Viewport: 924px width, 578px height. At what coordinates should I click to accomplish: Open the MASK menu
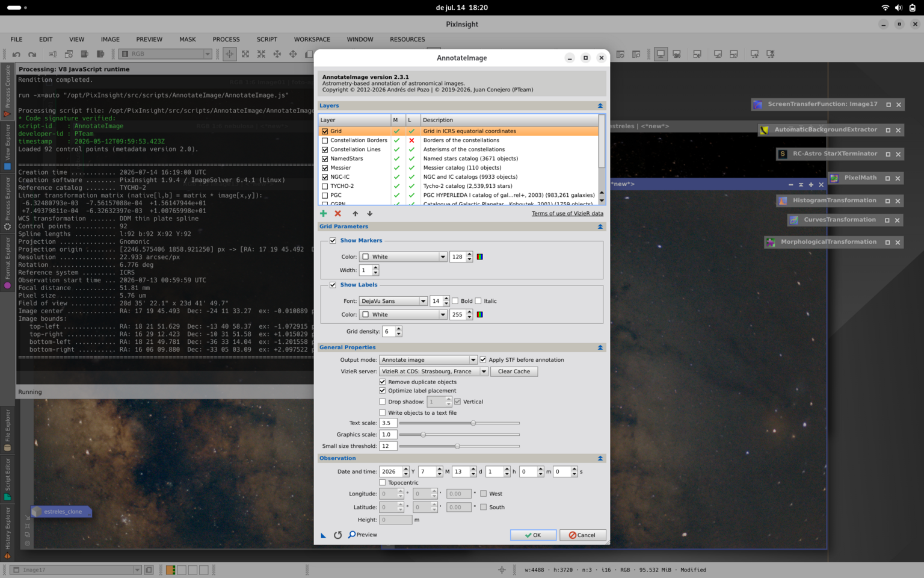188,39
